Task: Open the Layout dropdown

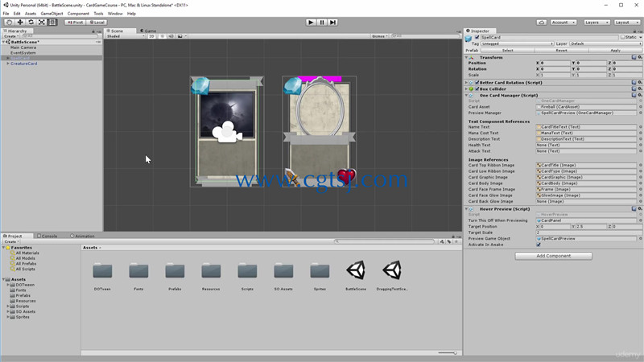Action: tap(627, 23)
